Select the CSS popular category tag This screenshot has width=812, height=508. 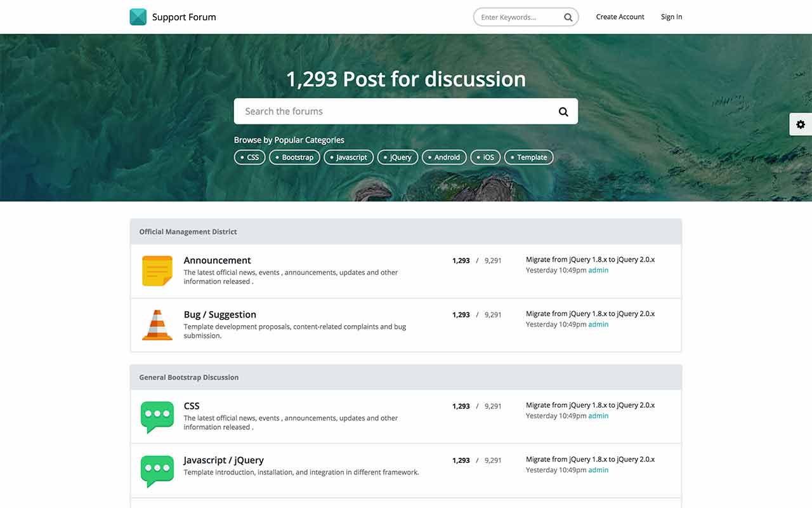click(x=250, y=157)
